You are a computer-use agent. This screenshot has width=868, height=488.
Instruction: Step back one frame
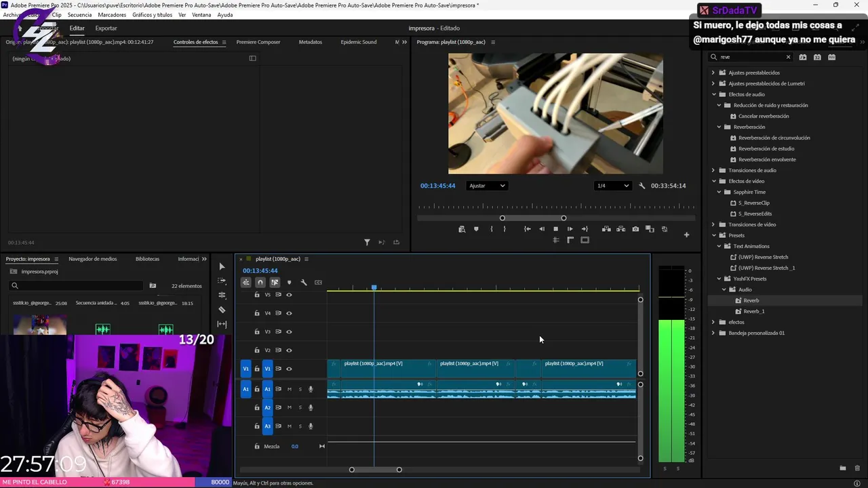point(542,229)
